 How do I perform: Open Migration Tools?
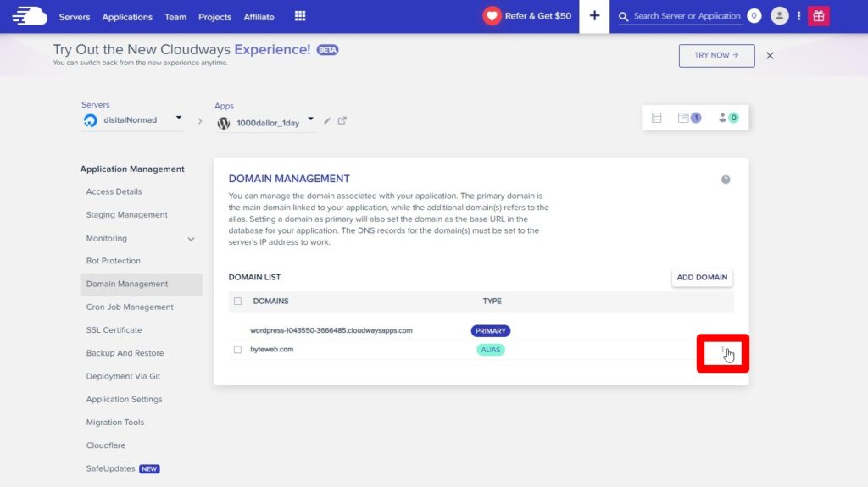point(115,423)
